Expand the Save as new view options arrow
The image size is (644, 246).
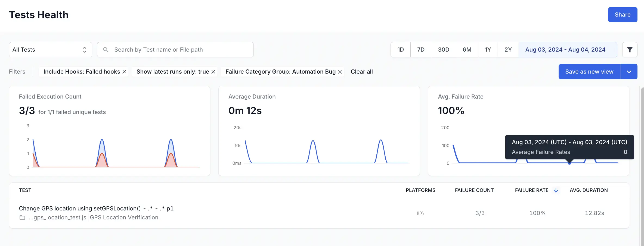[629, 72]
